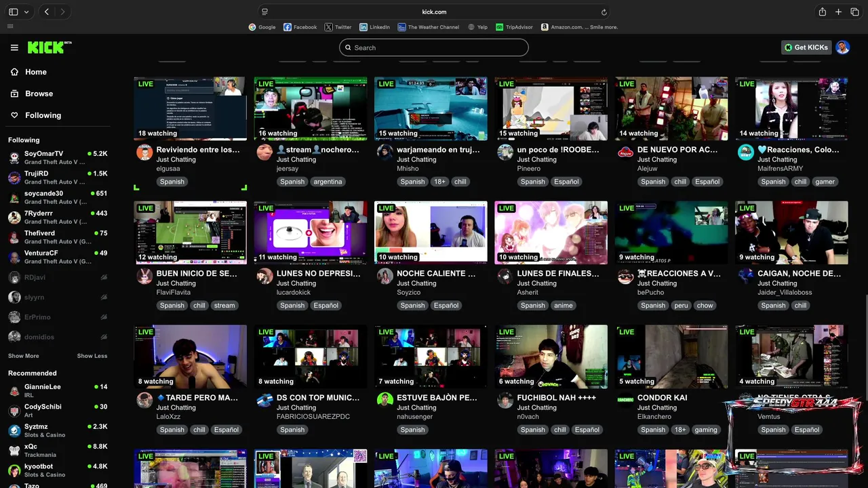Open TripAdvisor bookmark in favorites bar
868x488 pixels.
[x=515, y=27]
